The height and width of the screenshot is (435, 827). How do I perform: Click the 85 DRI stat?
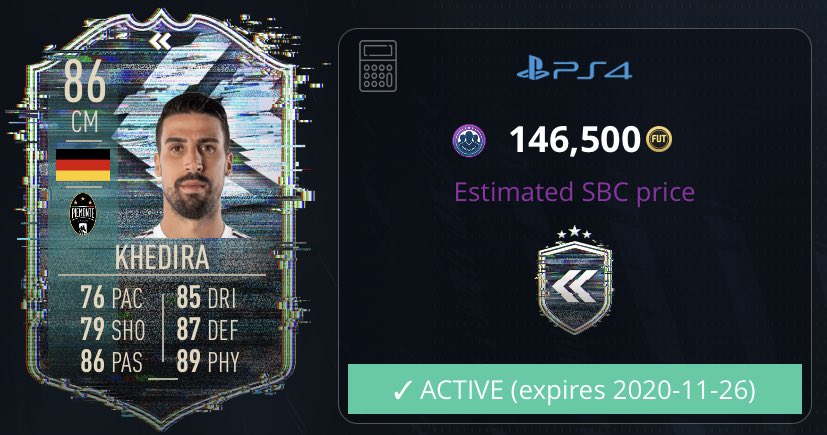pos(206,297)
